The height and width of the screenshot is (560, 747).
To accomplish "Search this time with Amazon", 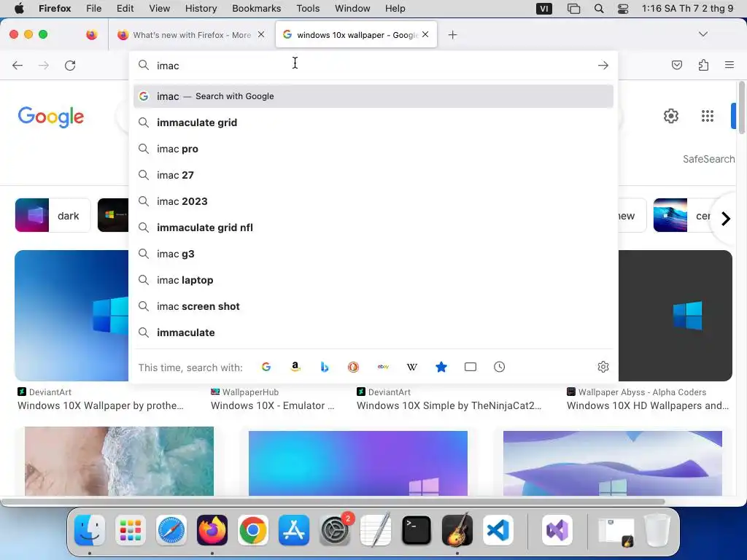I will point(295,367).
